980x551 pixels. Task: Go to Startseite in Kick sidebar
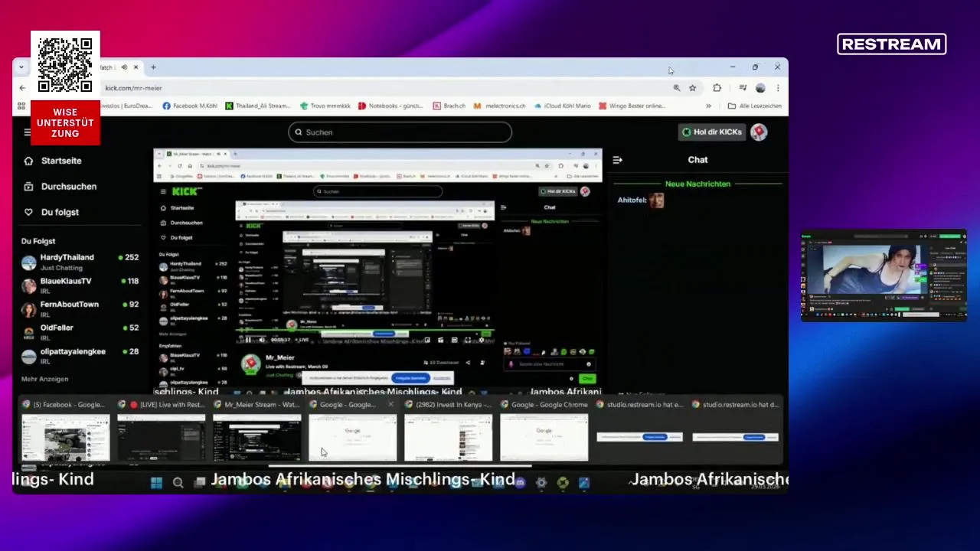tap(54, 161)
